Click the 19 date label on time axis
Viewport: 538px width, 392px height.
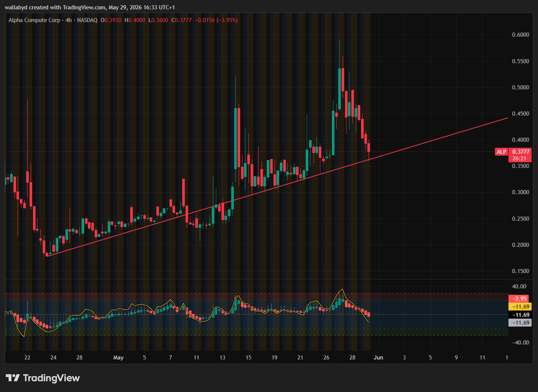(x=274, y=358)
